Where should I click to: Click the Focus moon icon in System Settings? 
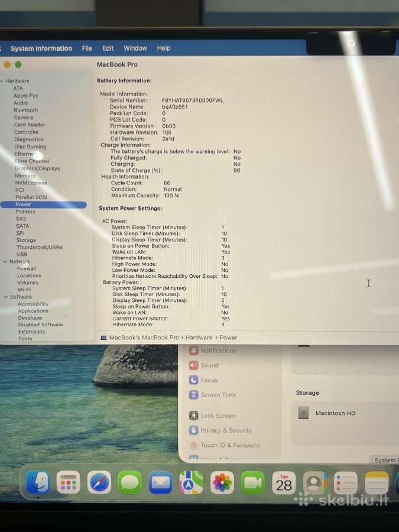point(194,380)
